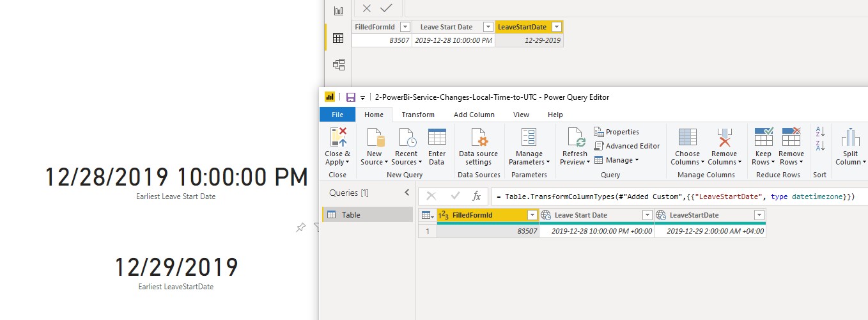Switch to Data view icon in Power BI sidebar

point(338,38)
